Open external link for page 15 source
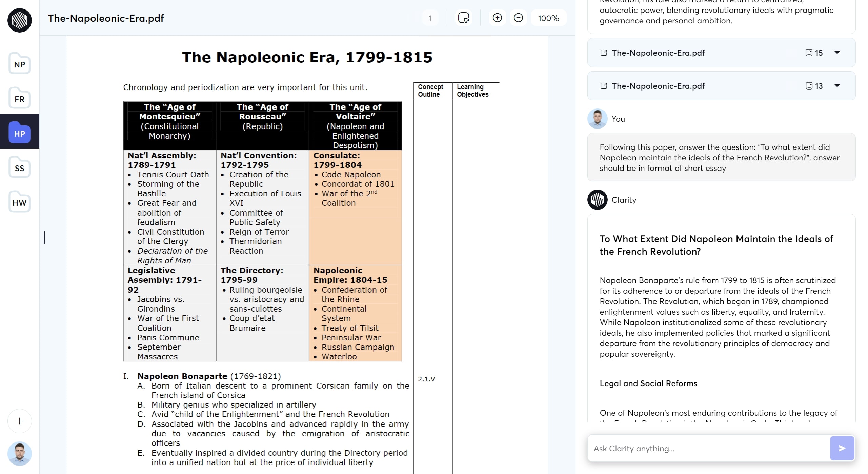This screenshot has height=474, width=868. click(603, 53)
